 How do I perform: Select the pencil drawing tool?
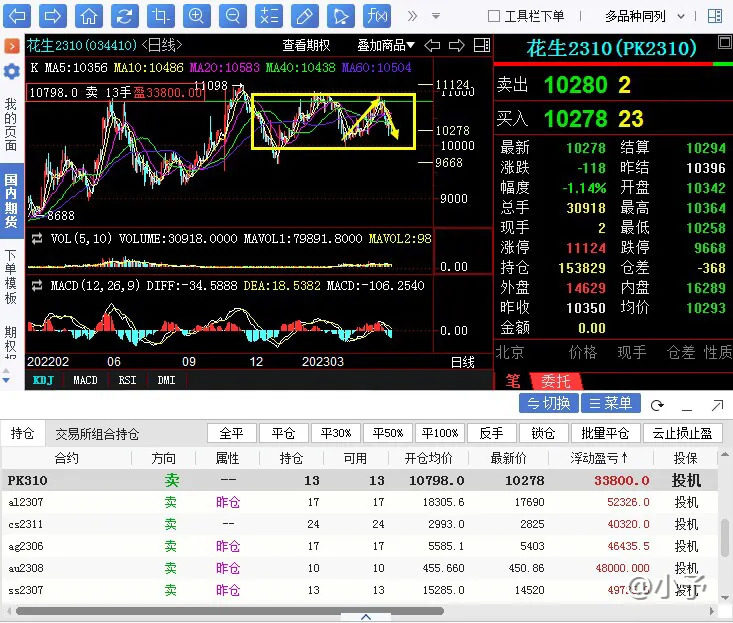[305, 16]
